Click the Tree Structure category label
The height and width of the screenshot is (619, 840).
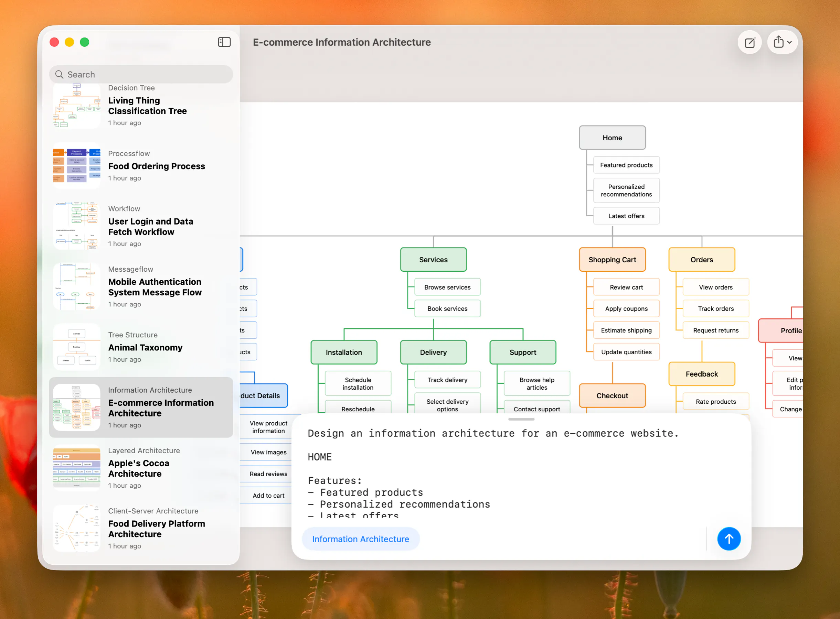pyautogui.click(x=133, y=335)
